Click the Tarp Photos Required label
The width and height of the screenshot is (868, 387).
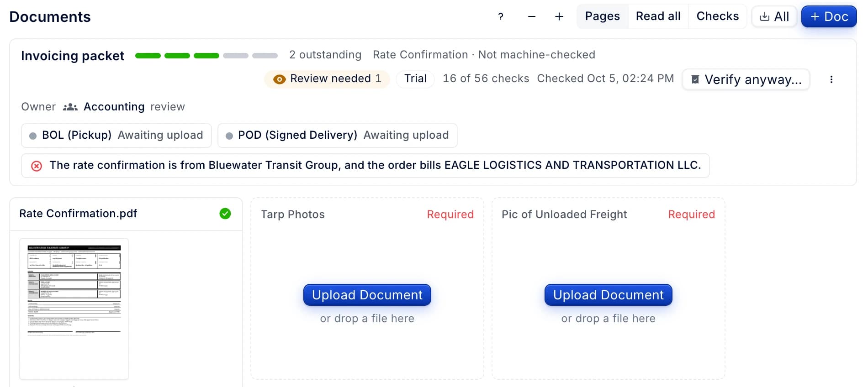click(450, 214)
